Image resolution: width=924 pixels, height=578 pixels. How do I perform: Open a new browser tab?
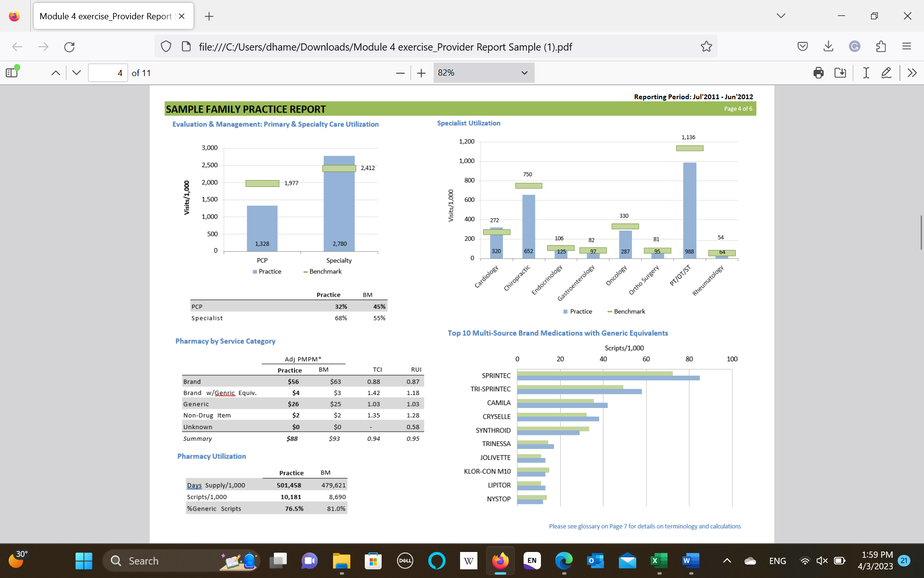209,16
